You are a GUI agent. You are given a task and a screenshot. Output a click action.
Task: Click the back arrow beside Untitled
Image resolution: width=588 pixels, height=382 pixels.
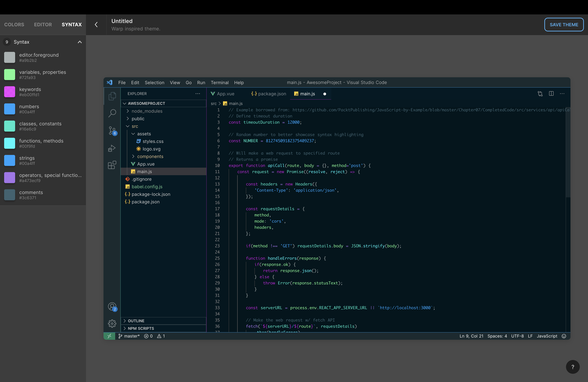click(x=96, y=25)
